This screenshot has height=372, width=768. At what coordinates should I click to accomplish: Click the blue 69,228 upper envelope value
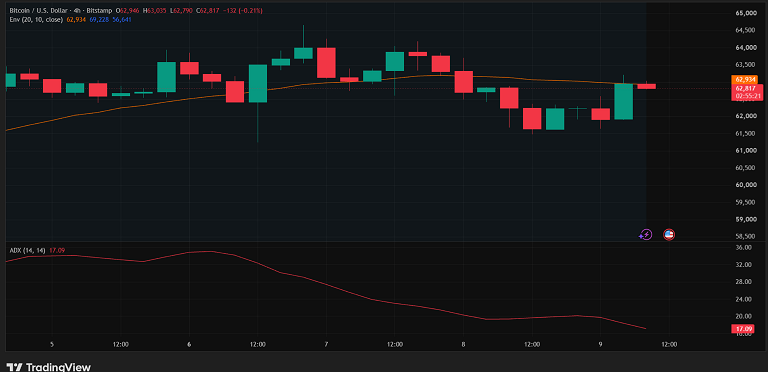coord(99,20)
